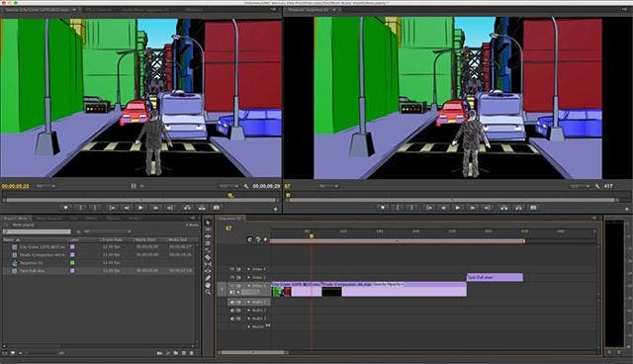Open the Effect Controls tab
633x364 pixels.
(99, 9)
